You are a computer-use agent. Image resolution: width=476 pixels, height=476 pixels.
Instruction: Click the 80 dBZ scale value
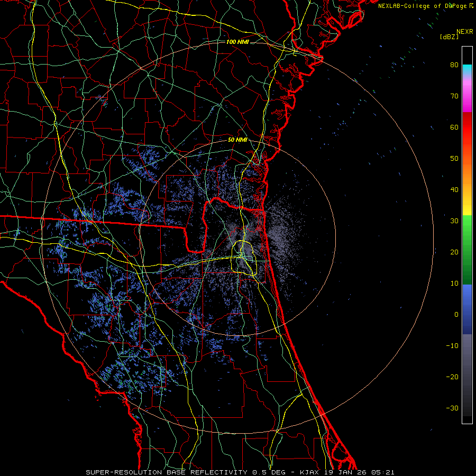(x=454, y=65)
